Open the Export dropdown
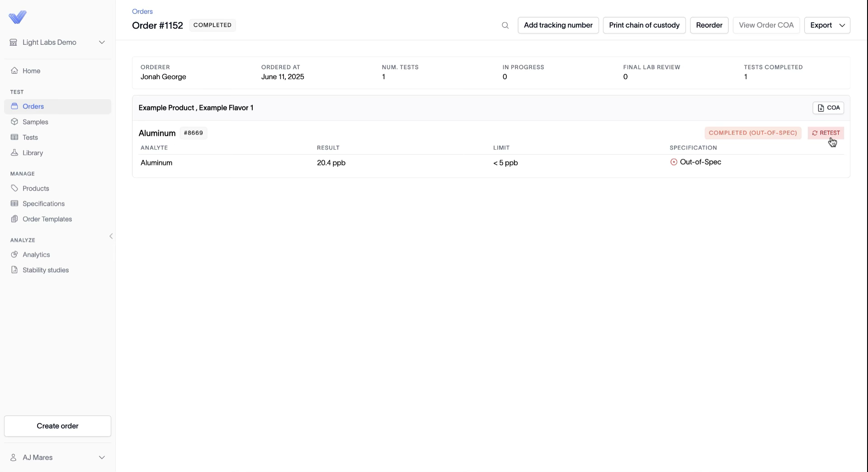Screen dimensions: 868x472 (x=827, y=25)
